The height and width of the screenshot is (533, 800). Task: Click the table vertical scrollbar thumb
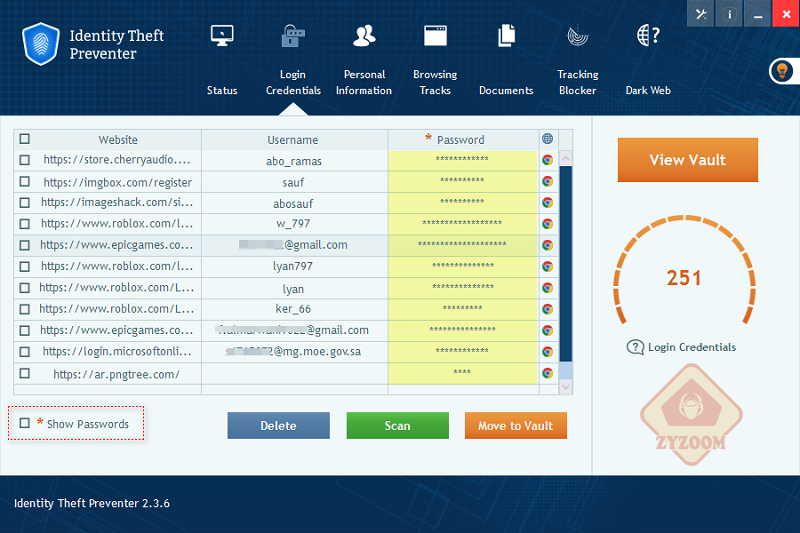click(x=566, y=264)
